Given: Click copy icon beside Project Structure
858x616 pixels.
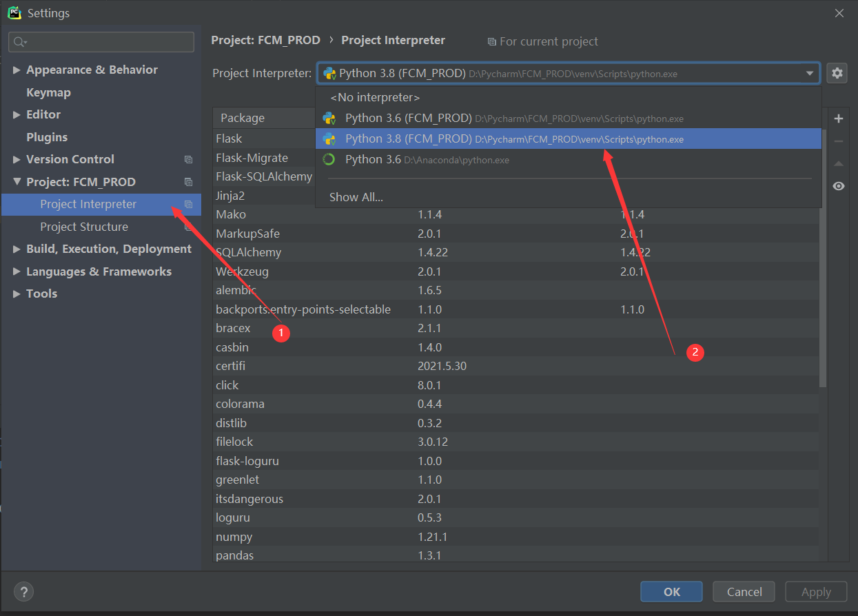Looking at the screenshot, I should pos(188,227).
